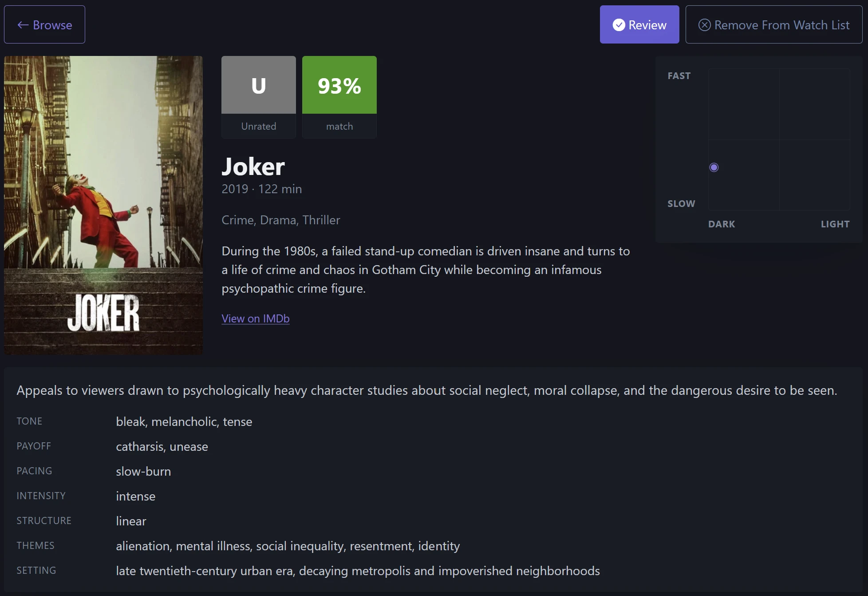Click the plot synopsis paragraph
The image size is (868, 596).
[x=426, y=270]
